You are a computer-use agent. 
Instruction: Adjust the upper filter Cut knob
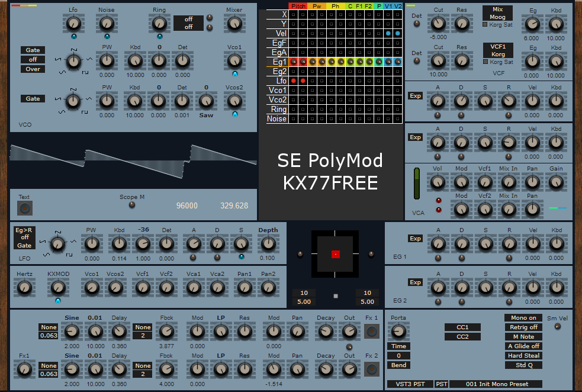point(438,24)
